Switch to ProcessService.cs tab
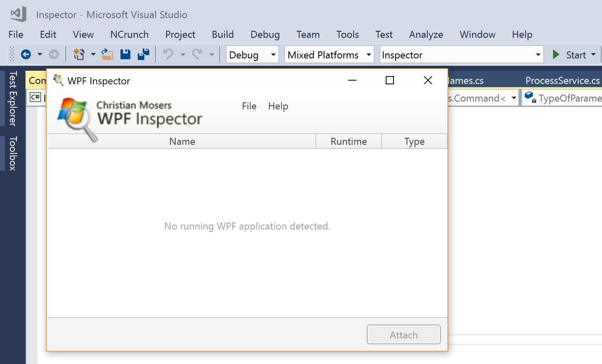This screenshot has width=602, height=364. pyautogui.click(x=563, y=81)
